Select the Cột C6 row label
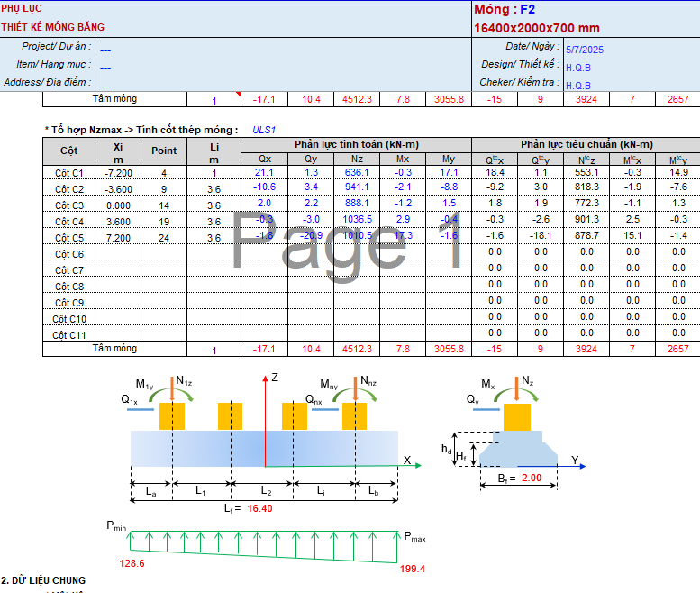Screen dimensions: 700x593 69,254
